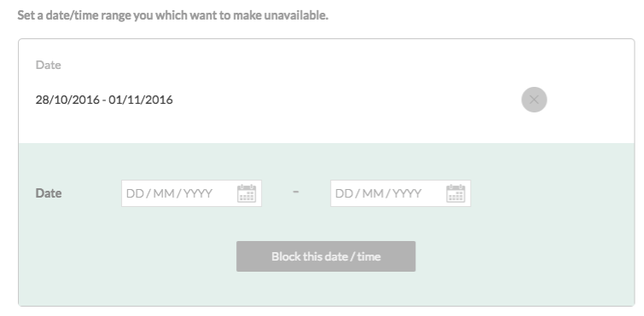This screenshot has width=644, height=316.
Task: Show calendar popup for the left date input
Action: (247, 193)
